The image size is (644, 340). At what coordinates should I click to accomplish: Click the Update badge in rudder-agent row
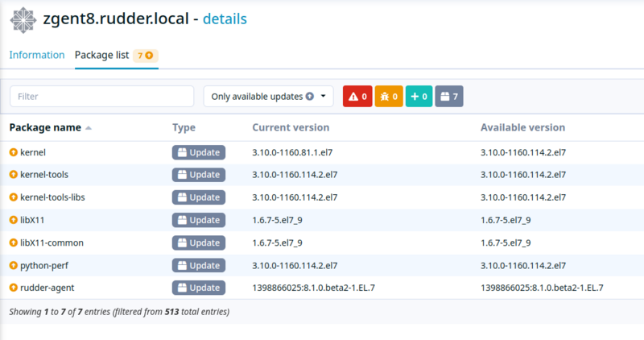199,288
